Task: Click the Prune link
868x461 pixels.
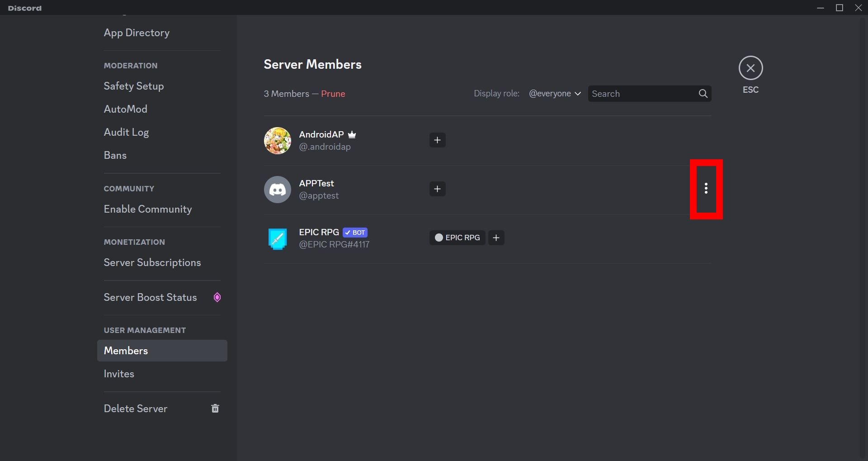Action: pos(333,94)
